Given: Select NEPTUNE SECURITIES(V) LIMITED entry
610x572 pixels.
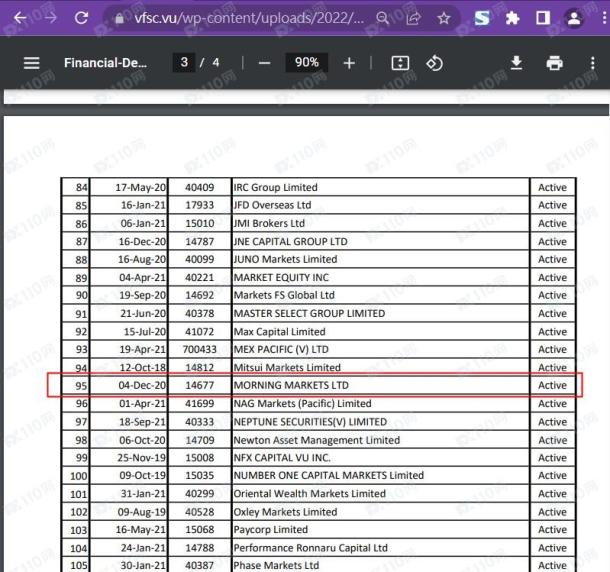Looking at the screenshot, I should [x=310, y=422].
